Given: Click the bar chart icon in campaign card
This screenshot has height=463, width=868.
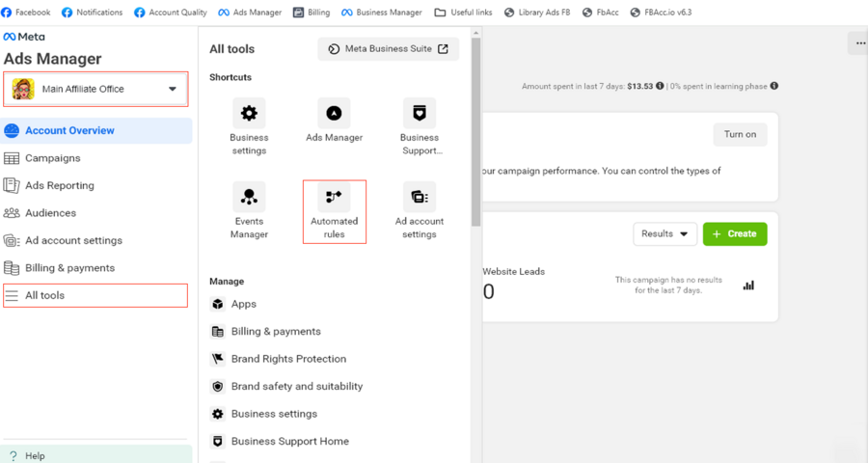Looking at the screenshot, I should pos(748,286).
